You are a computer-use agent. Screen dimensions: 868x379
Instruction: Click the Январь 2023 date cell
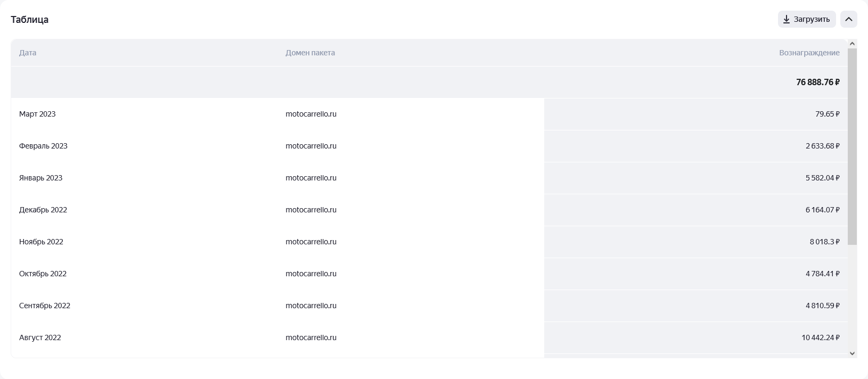tap(40, 178)
